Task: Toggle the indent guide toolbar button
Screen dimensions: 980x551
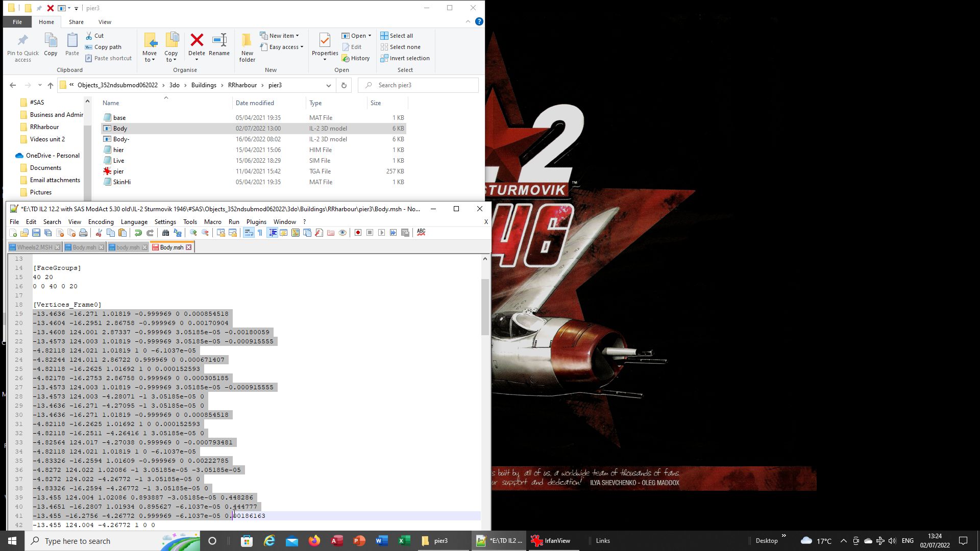Action: point(272,233)
